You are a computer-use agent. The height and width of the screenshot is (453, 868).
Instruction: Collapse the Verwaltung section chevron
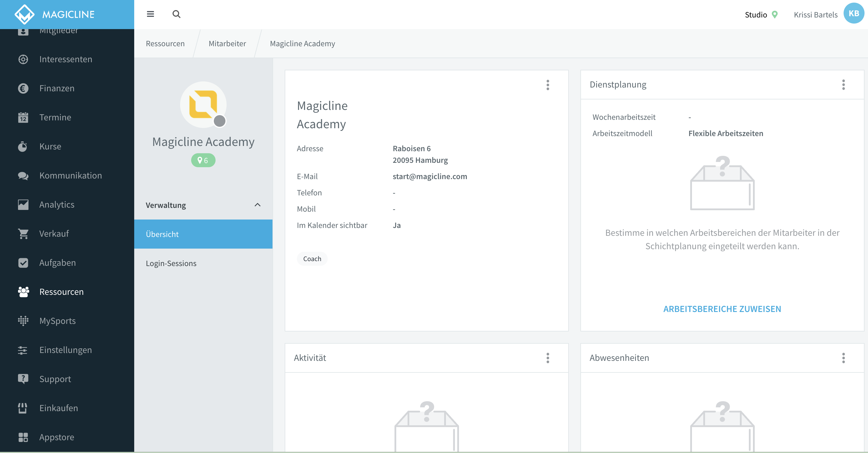257,205
